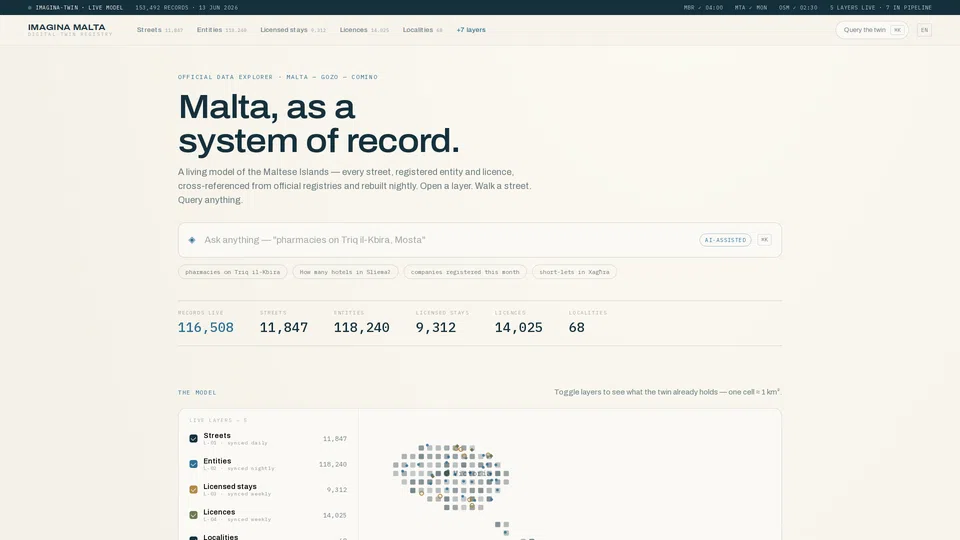This screenshot has height=540, width=960.
Task: Click the 'MBR ✓ 04:00' sync status
Action: 703,8
